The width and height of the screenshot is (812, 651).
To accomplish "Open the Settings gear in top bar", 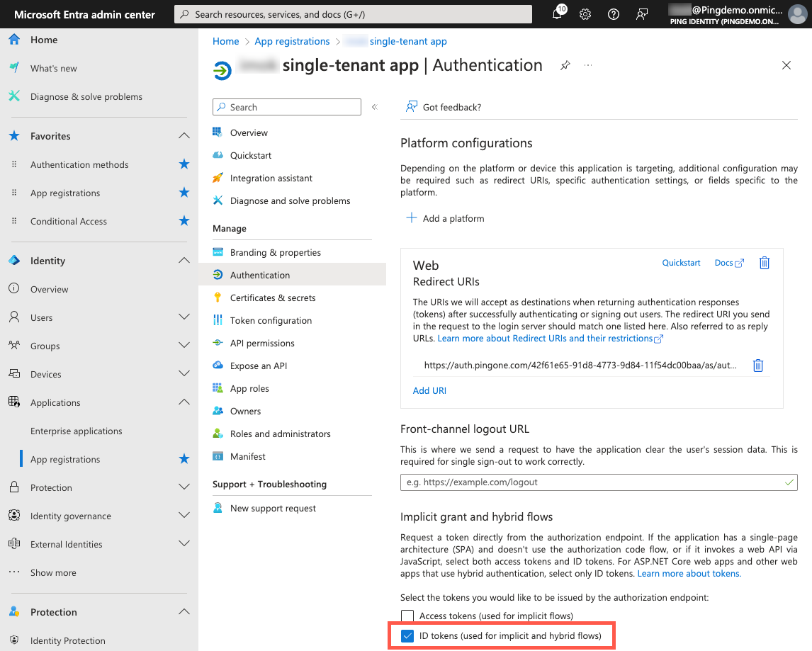I will pos(585,14).
